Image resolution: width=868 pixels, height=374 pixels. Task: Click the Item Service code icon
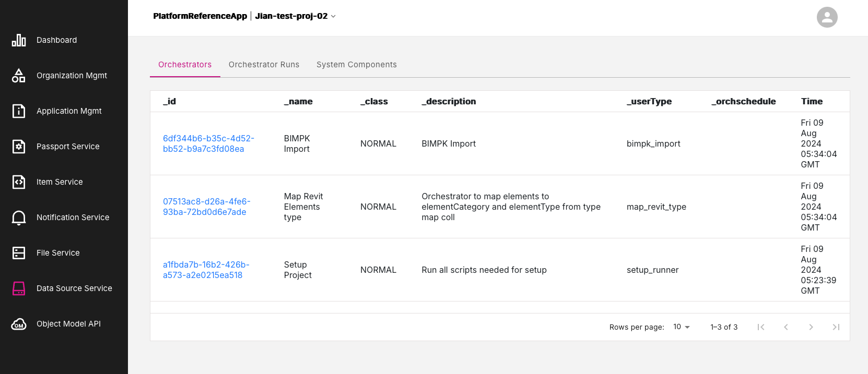pyautogui.click(x=19, y=182)
